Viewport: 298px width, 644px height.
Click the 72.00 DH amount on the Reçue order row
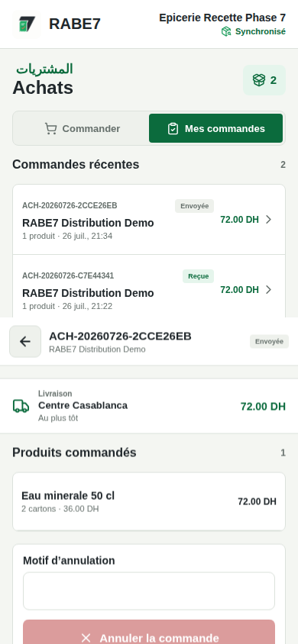tap(240, 290)
